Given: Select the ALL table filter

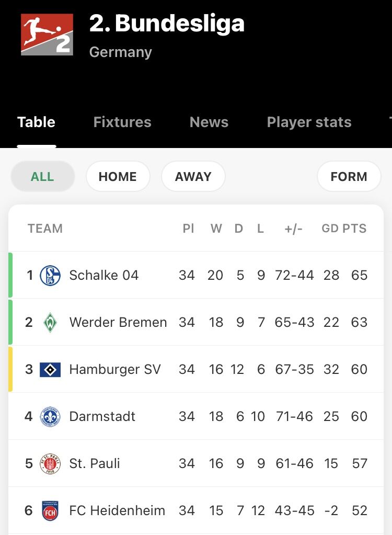Looking at the screenshot, I should (x=43, y=176).
